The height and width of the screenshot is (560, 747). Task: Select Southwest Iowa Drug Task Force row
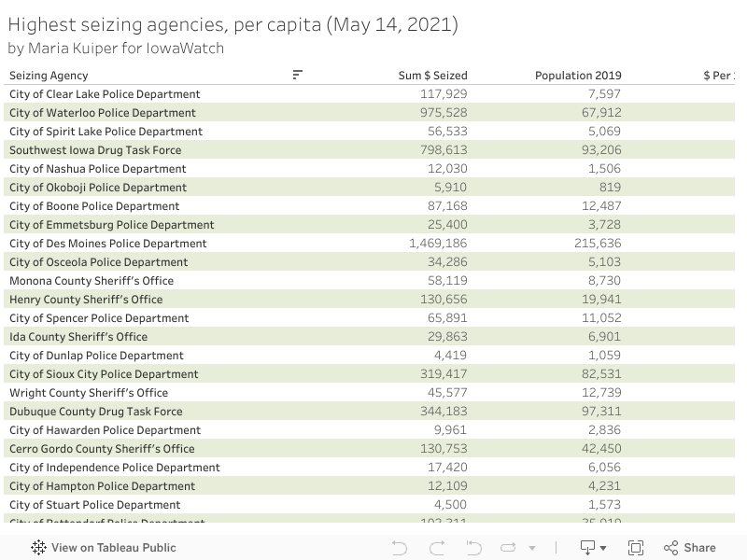point(95,150)
